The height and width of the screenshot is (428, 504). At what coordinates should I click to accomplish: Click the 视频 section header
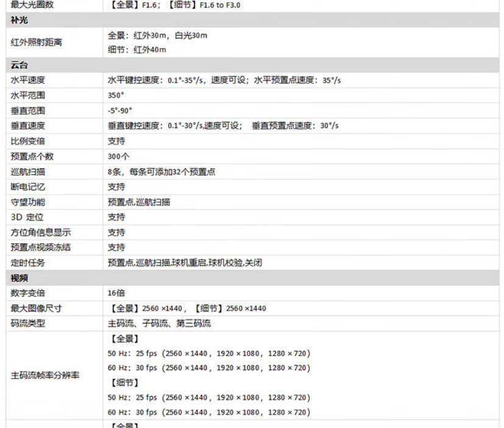19,278
